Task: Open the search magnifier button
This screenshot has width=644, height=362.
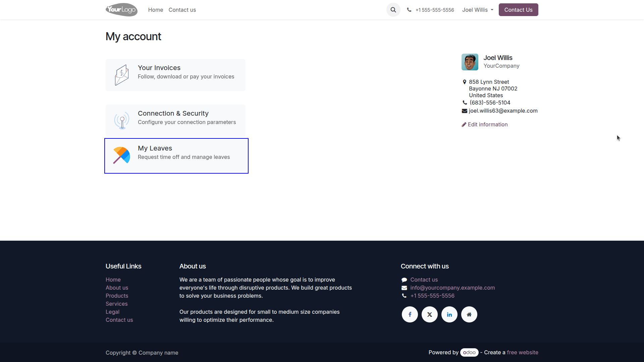Action: [x=393, y=10]
